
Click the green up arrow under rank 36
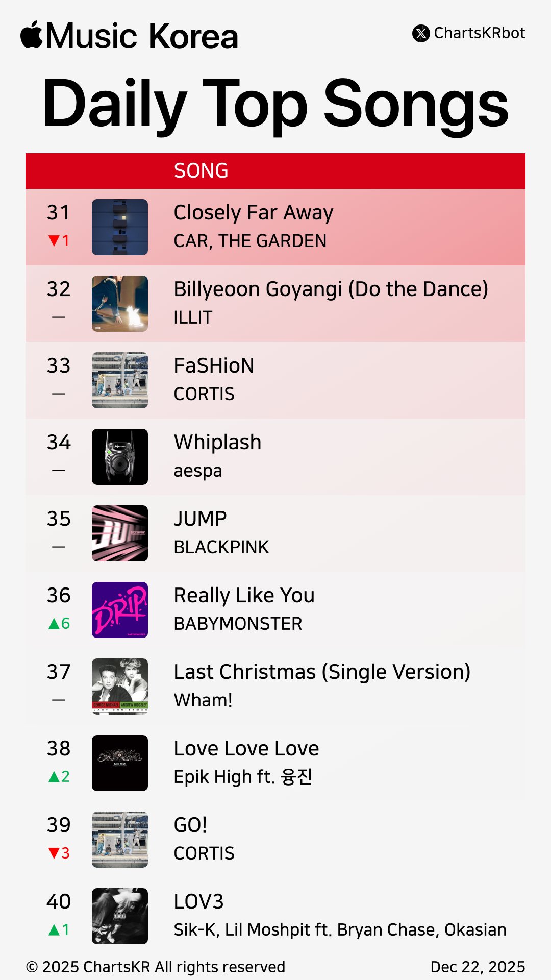tap(54, 623)
